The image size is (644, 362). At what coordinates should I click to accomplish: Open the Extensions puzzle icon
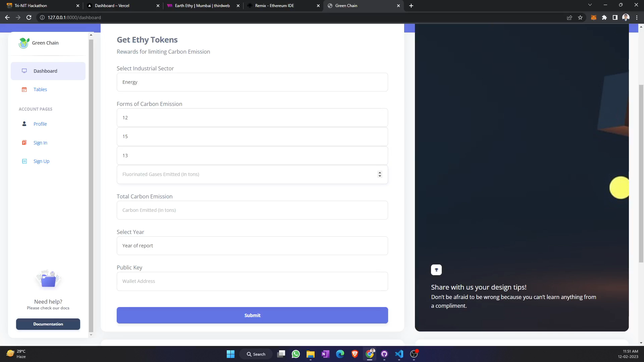point(604,17)
